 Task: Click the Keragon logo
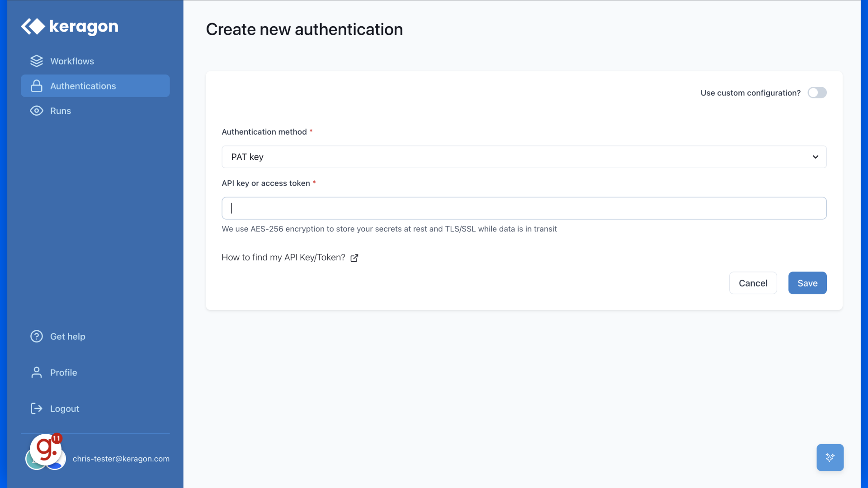69,27
